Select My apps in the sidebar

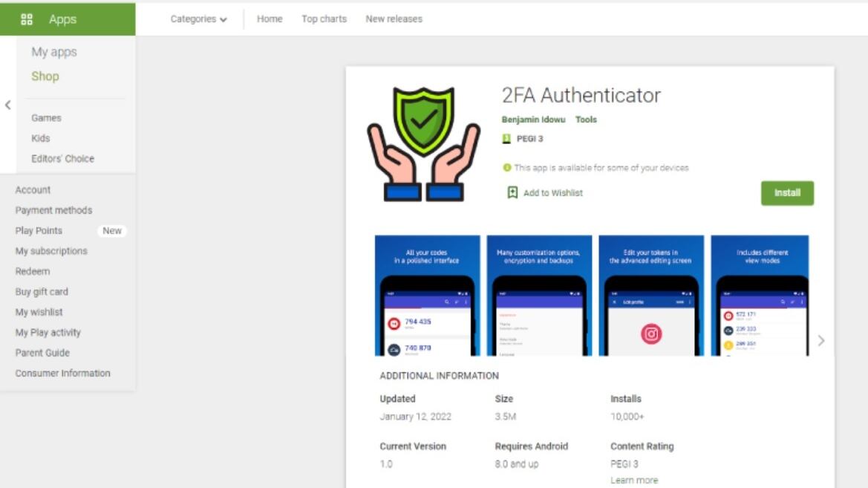pos(54,52)
